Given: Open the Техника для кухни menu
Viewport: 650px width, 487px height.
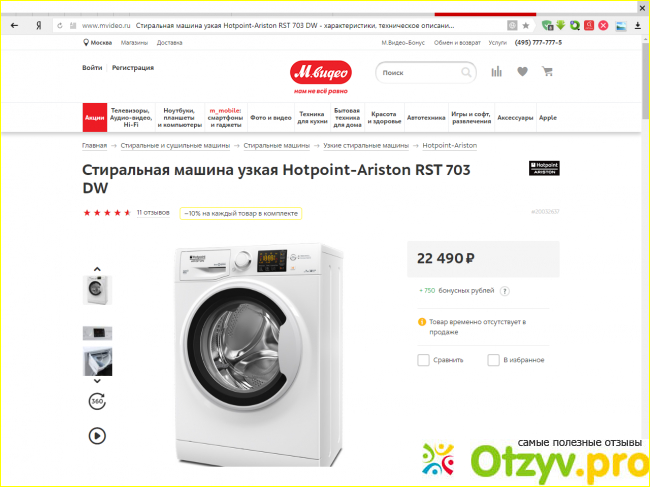Looking at the screenshot, I should click(x=312, y=118).
